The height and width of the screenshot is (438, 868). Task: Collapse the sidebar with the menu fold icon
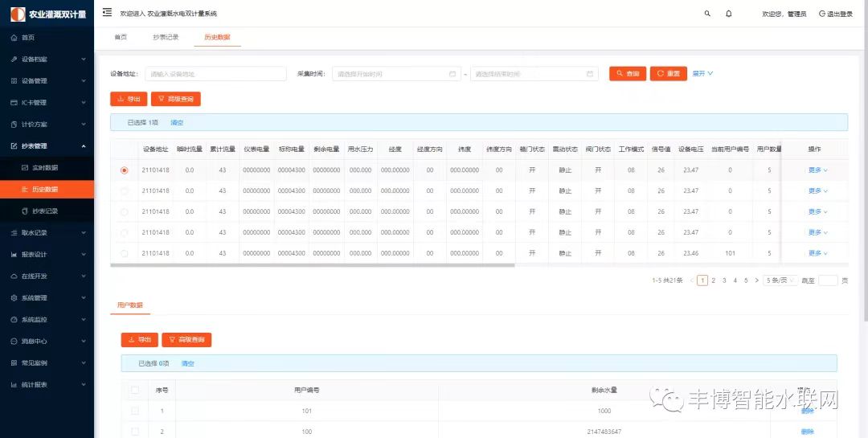pos(108,13)
